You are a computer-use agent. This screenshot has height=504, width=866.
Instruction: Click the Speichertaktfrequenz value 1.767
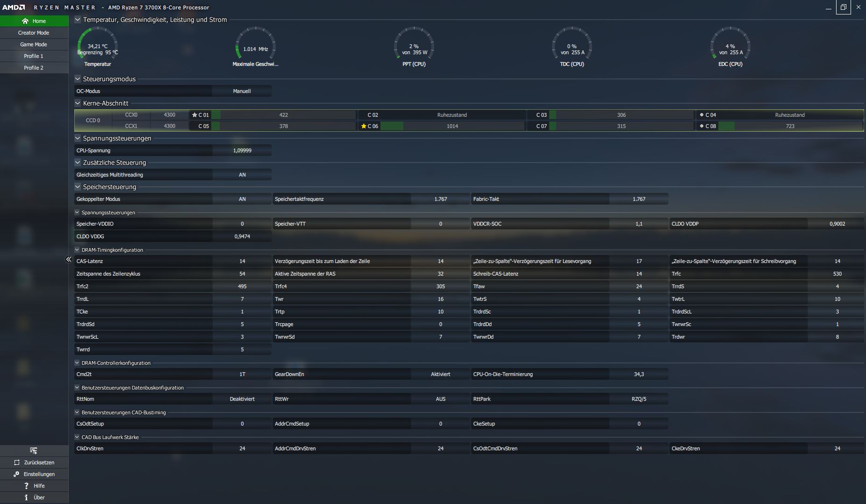[x=440, y=199]
